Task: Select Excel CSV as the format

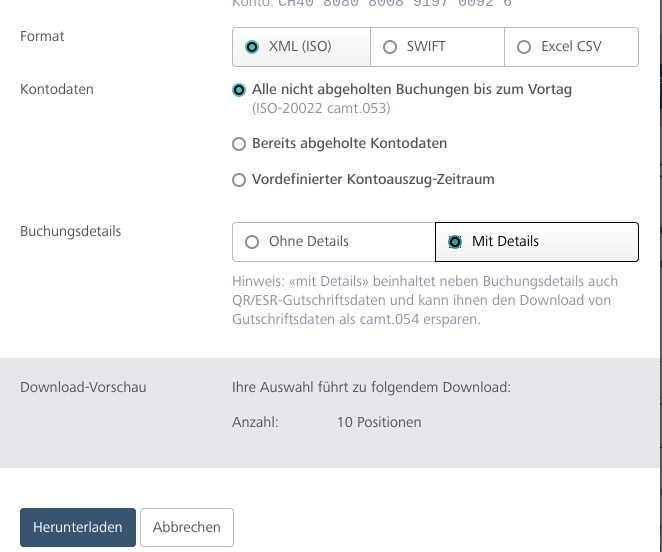Action: [571, 47]
